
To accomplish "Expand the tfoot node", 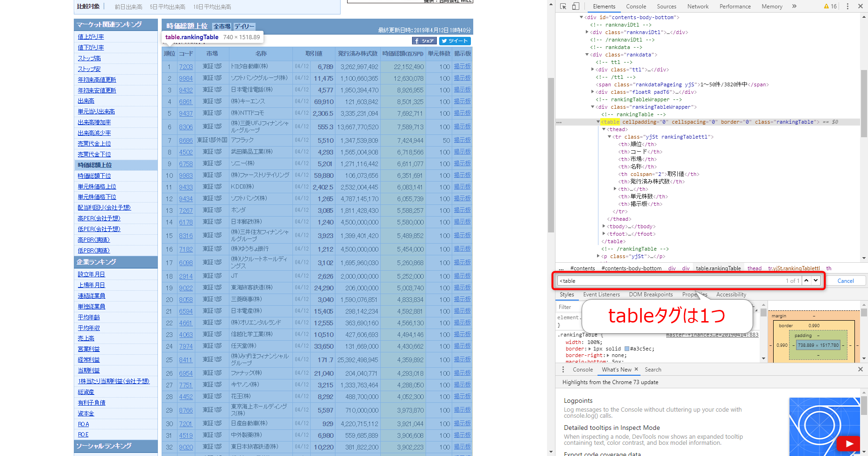I will tap(604, 234).
